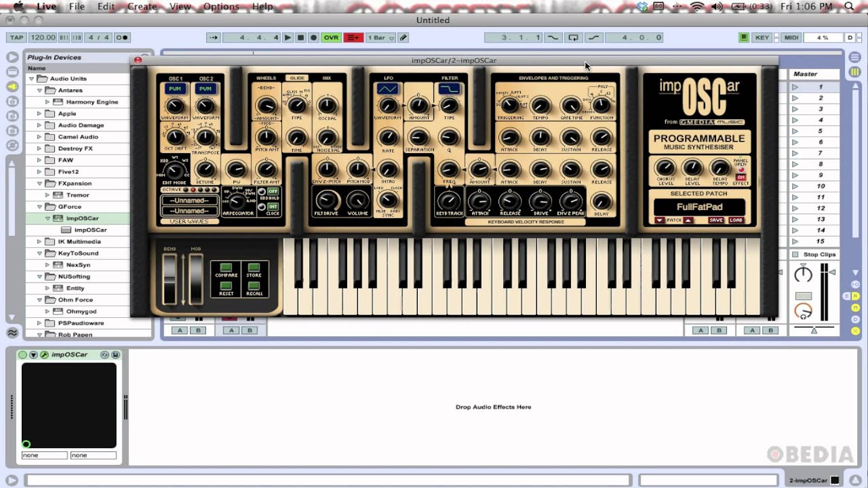This screenshot has width=868, height=488.
Task: Click the Stop Clips button
Action: pyautogui.click(x=815, y=255)
